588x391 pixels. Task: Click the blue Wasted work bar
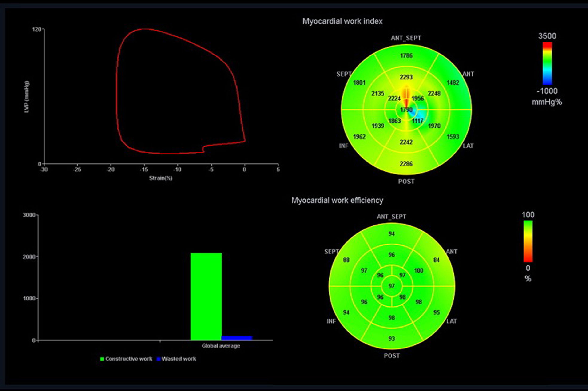(237, 338)
